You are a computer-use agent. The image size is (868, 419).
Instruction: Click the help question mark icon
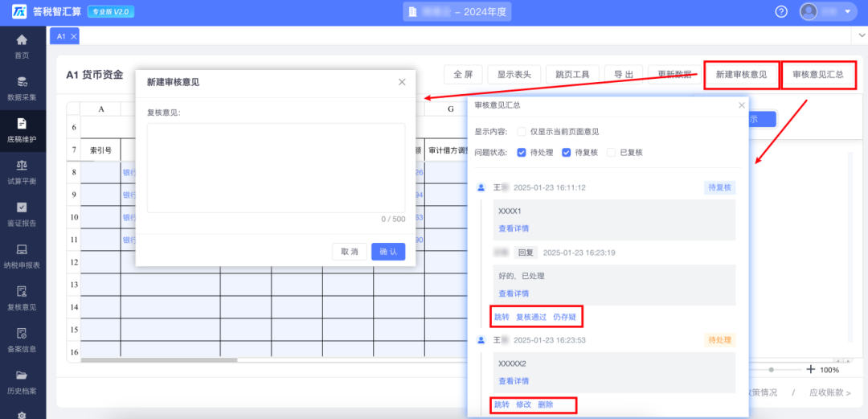(781, 11)
